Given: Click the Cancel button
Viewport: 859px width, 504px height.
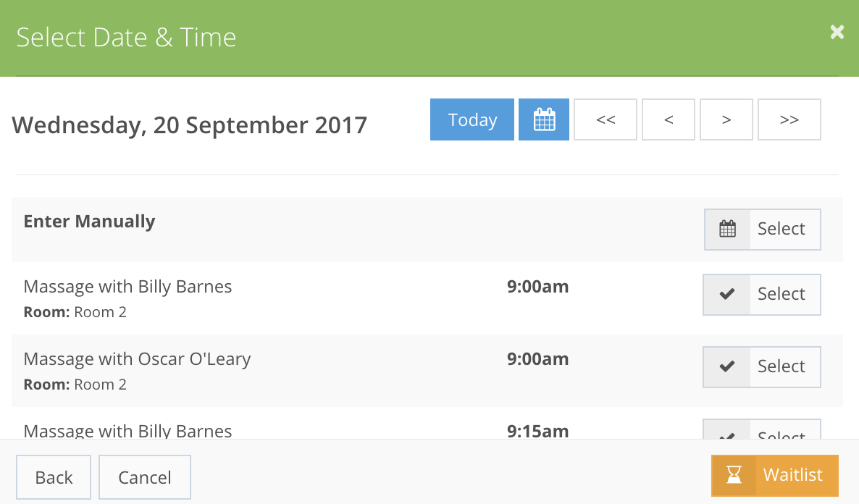Looking at the screenshot, I should tap(145, 477).
